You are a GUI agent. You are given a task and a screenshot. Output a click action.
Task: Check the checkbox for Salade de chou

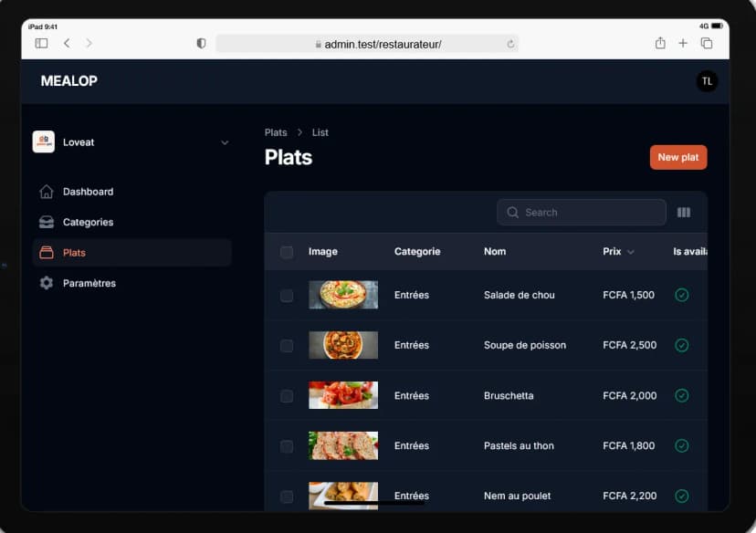tap(287, 295)
